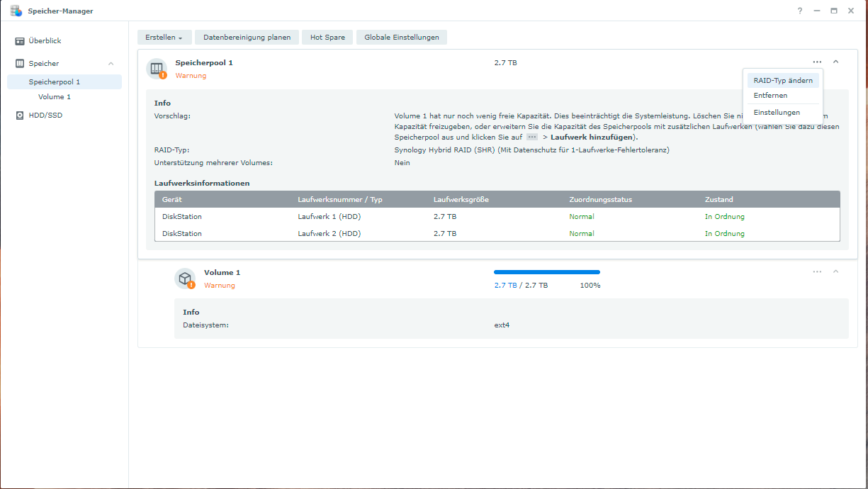This screenshot has height=489, width=868.
Task: Click the Volume 1 warning cube icon
Action: [185, 279]
